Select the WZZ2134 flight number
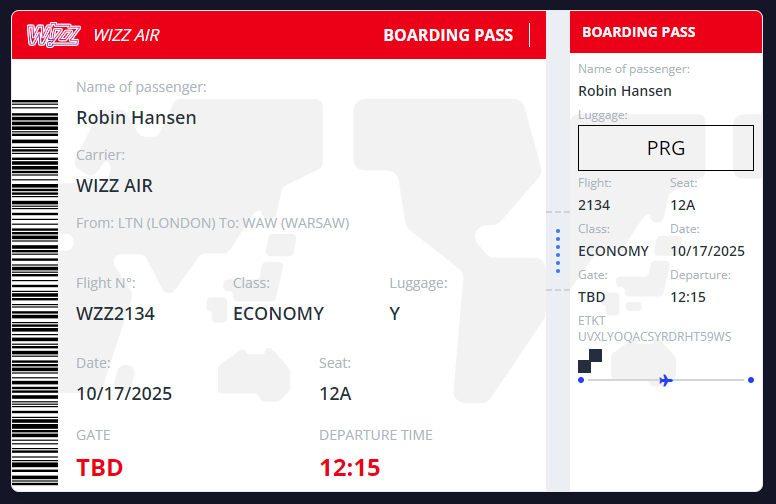776x504 pixels. point(116,313)
